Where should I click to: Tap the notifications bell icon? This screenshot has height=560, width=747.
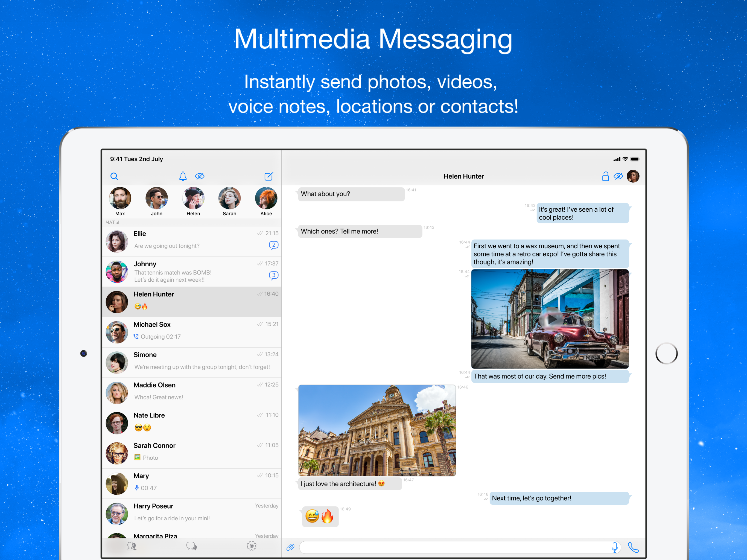[x=183, y=176]
